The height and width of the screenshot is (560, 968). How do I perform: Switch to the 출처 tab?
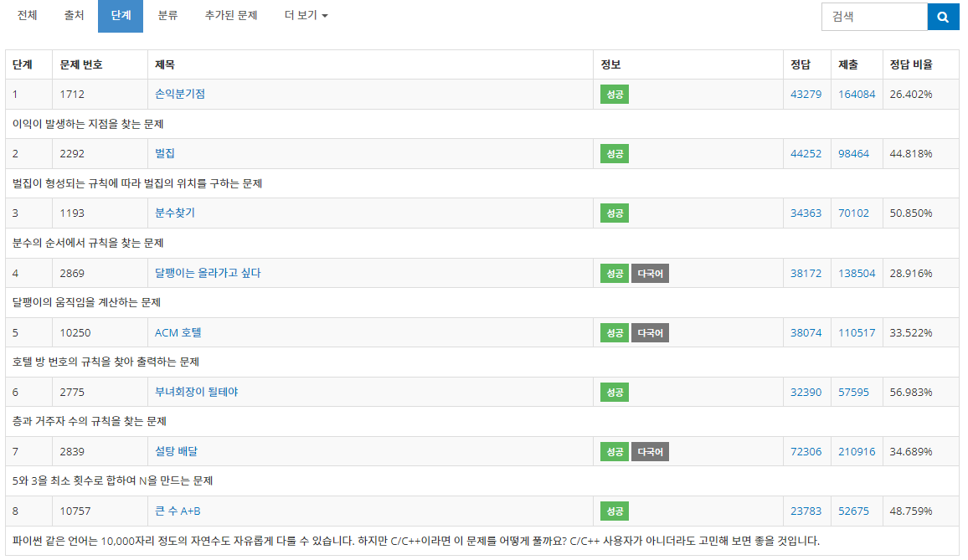(x=74, y=15)
